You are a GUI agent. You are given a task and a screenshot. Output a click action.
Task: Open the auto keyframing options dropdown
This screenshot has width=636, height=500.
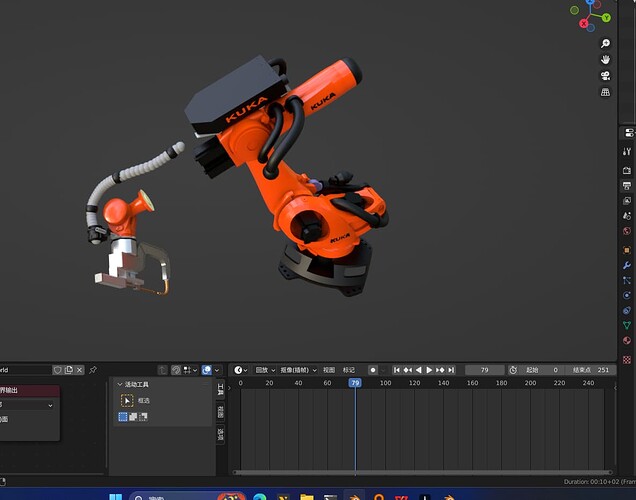(x=383, y=370)
